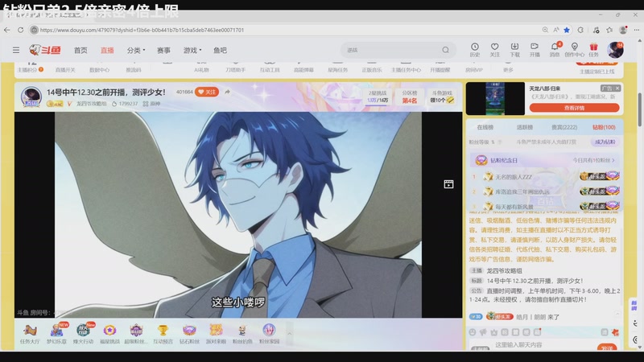This screenshot has width=644, height=362.
Task: Open the 斗鱼游戏 领10个 reward
Action: pyautogui.click(x=442, y=97)
